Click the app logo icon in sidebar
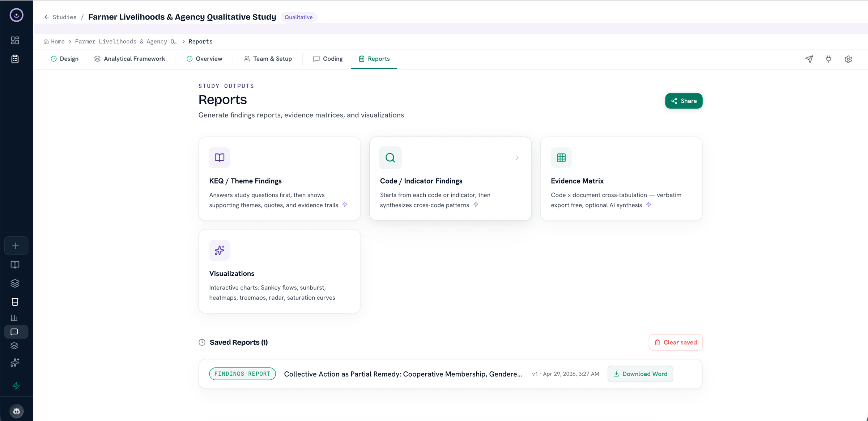 [x=16, y=15]
